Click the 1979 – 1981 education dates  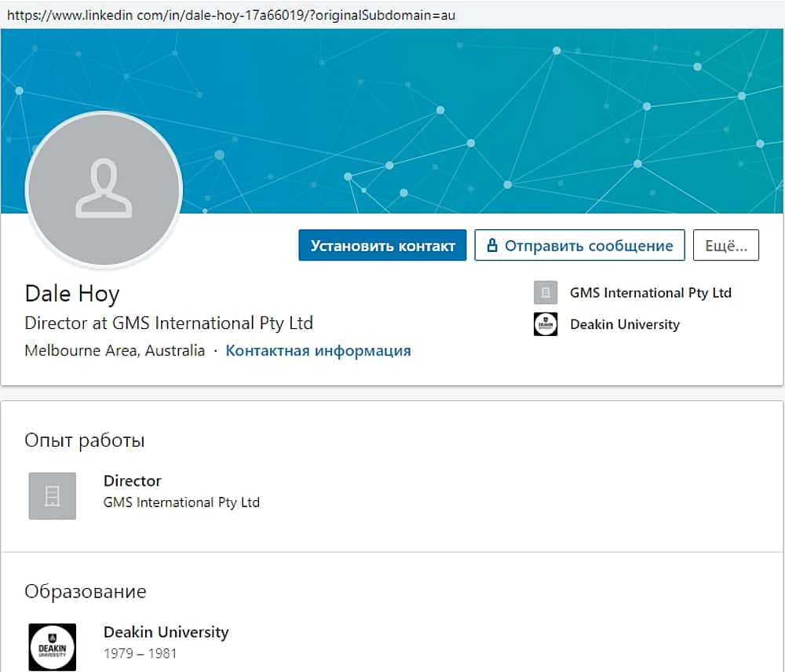[140, 653]
